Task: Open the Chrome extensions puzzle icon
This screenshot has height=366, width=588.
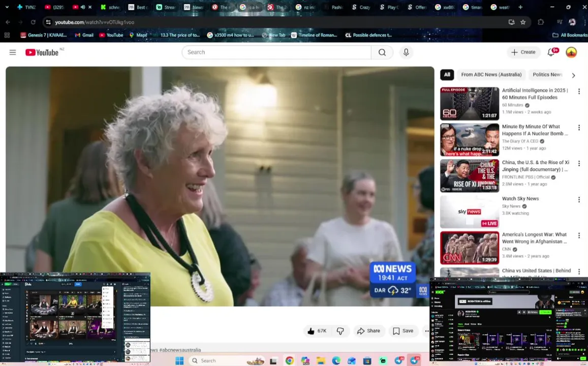Action: [540, 22]
